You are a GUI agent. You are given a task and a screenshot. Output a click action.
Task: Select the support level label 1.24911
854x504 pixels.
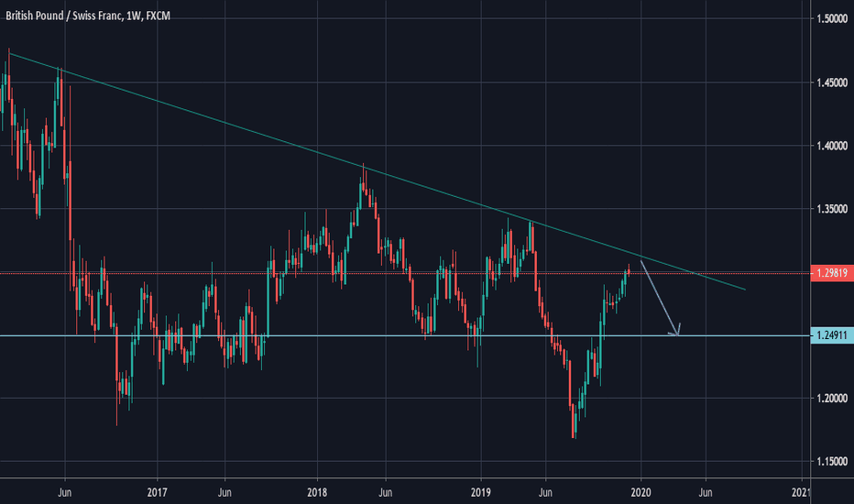click(x=832, y=335)
